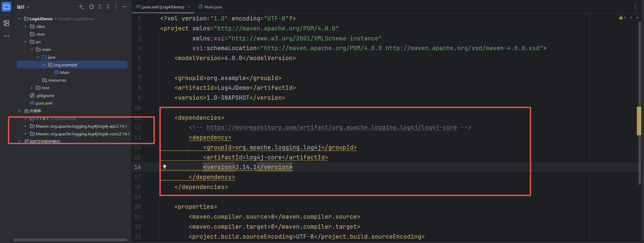
Task: Open project panel options menu
Action: [x=116, y=7]
